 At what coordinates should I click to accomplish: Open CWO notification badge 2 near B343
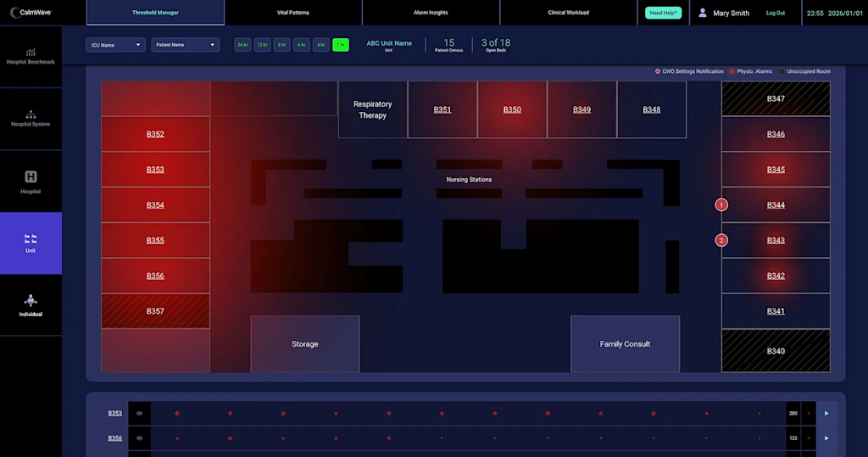(x=721, y=240)
